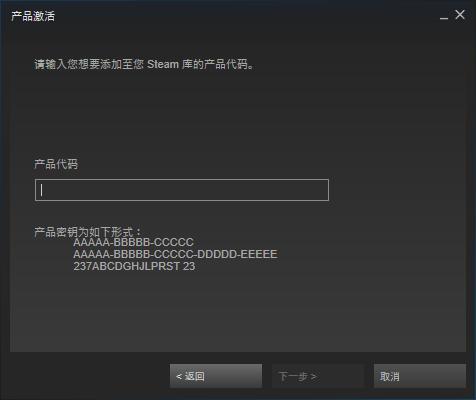This screenshot has height=400, width=476.
Task: Click the right arrow symbol on 下一步
Action: (x=313, y=377)
